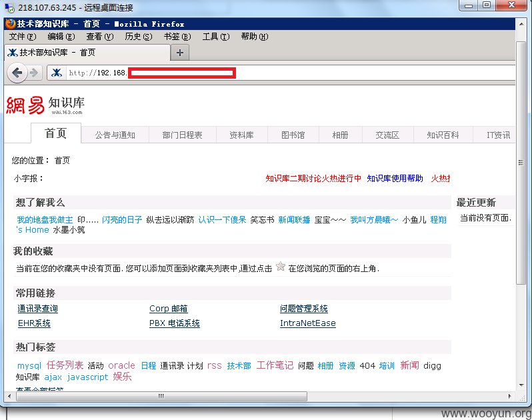This screenshot has height=420, width=532.
Task: Click the Firefox back arrow button
Action: (x=17, y=72)
